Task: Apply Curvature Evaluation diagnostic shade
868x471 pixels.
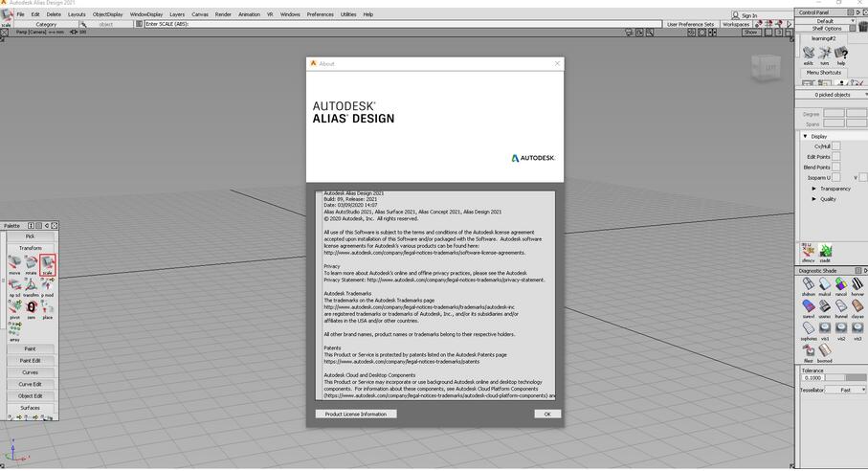Action: click(809, 308)
